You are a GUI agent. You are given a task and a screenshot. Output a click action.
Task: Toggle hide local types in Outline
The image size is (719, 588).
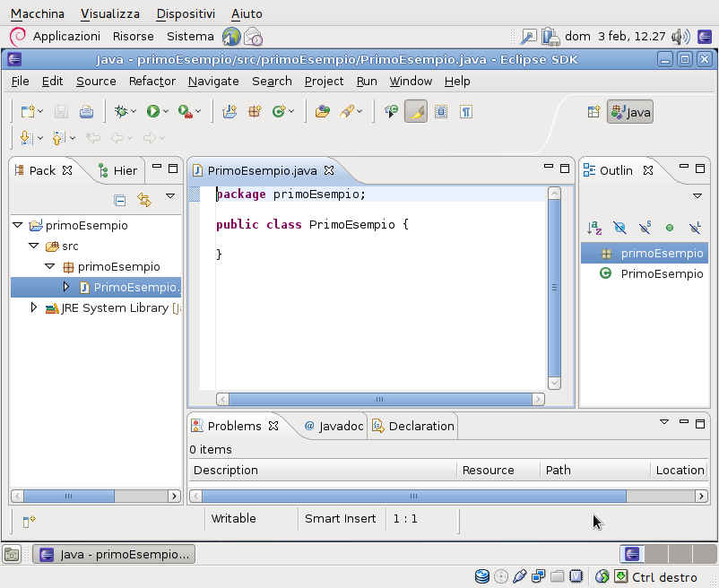click(x=695, y=228)
